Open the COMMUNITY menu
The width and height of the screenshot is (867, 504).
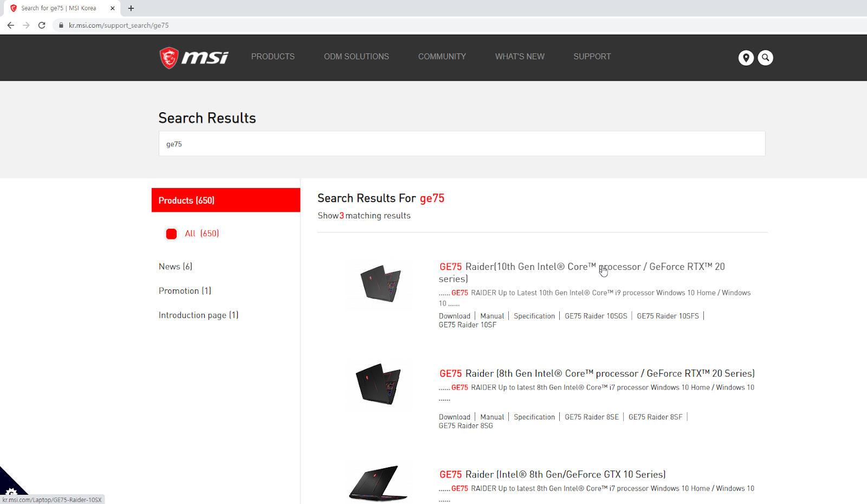pyautogui.click(x=442, y=56)
